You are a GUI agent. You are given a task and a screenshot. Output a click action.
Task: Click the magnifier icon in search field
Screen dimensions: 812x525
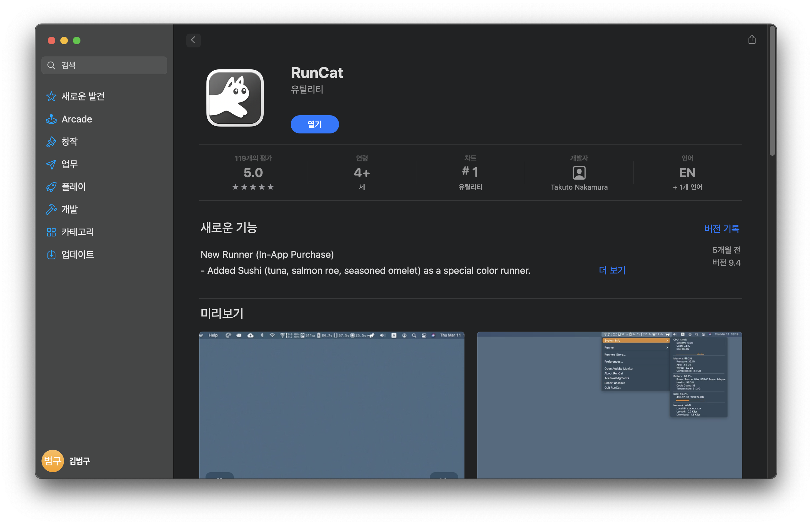click(x=52, y=65)
